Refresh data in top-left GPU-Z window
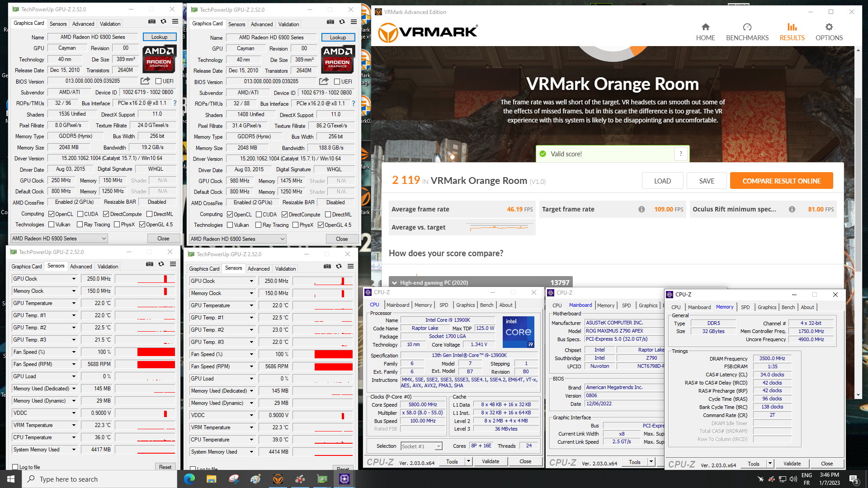868x488 pixels. (x=164, y=21)
